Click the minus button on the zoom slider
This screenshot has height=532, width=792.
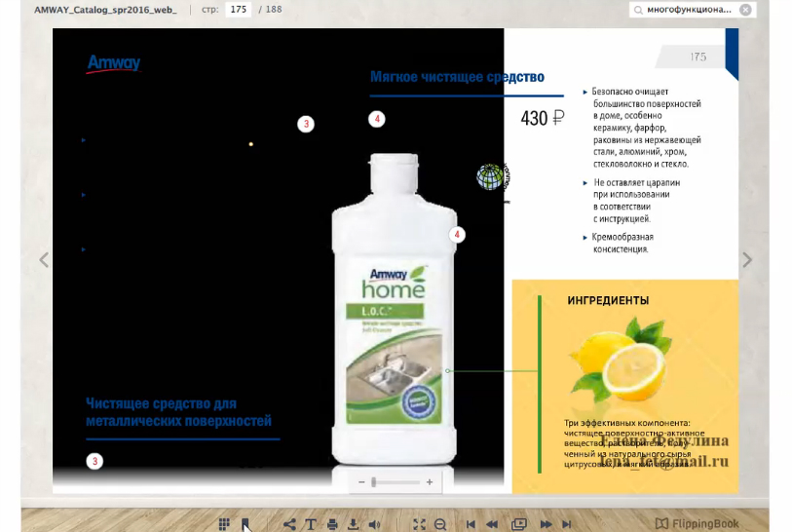click(361, 482)
